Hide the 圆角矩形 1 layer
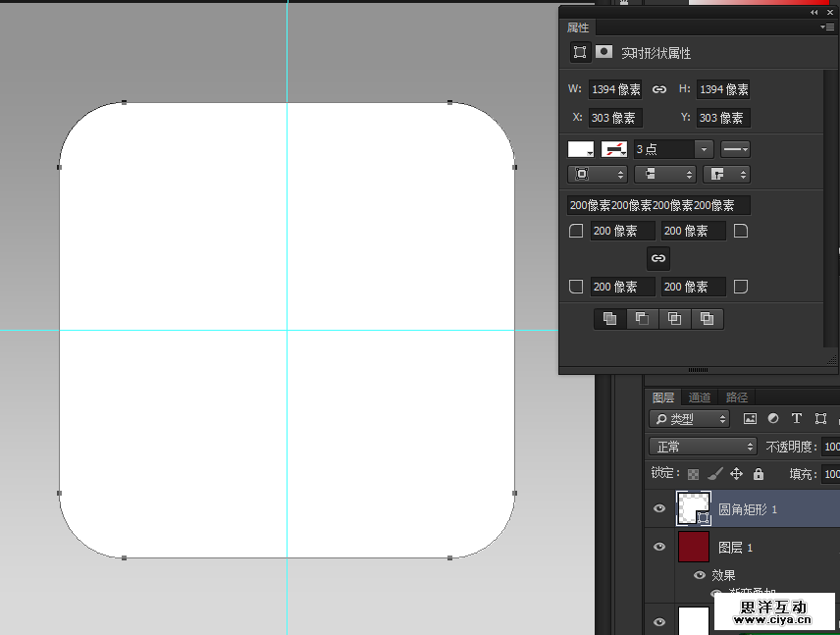The width and height of the screenshot is (840, 635). click(659, 509)
